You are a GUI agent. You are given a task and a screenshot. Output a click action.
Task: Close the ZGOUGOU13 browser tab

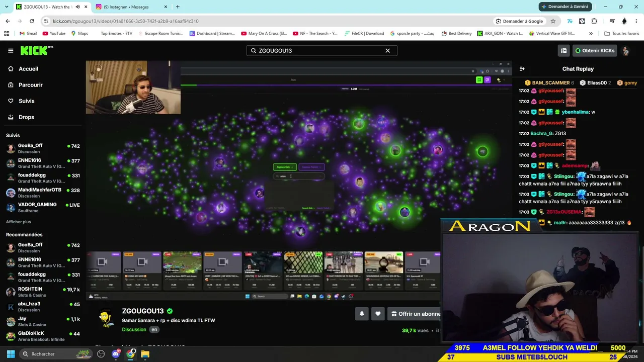(x=86, y=7)
